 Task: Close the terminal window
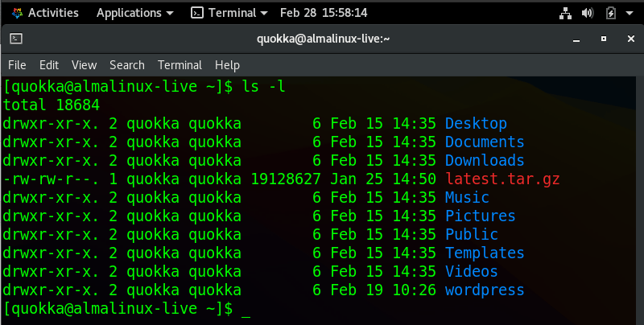pos(628,38)
